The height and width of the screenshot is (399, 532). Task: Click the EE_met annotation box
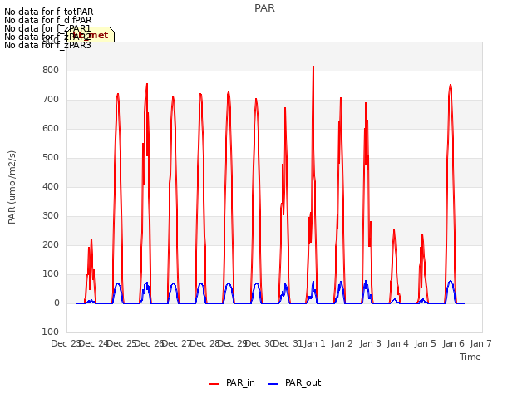point(91,35)
